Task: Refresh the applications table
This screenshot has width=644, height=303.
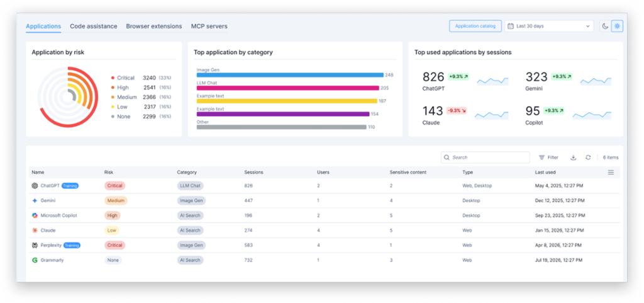Action: [x=588, y=157]
